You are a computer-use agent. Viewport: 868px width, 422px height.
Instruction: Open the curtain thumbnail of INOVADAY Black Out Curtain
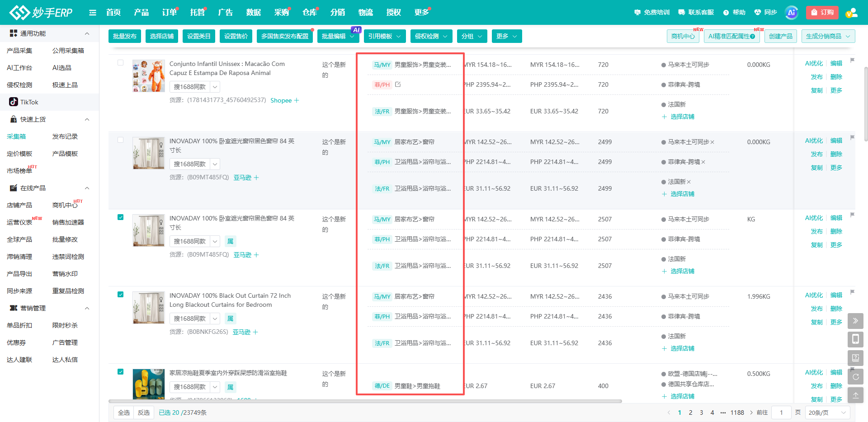coord(149,308)
